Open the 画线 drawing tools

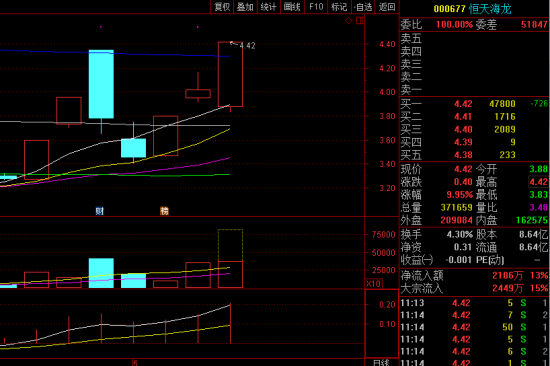tap(292, 7)
